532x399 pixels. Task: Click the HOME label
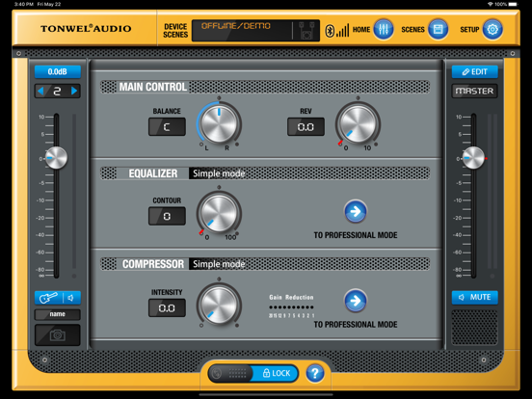[x=361, y=30]
